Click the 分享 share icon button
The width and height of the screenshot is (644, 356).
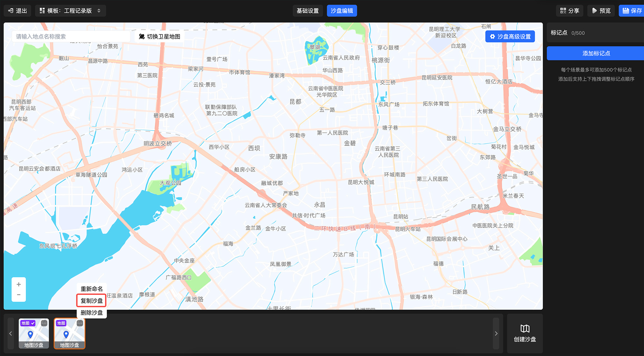(569, 11)
